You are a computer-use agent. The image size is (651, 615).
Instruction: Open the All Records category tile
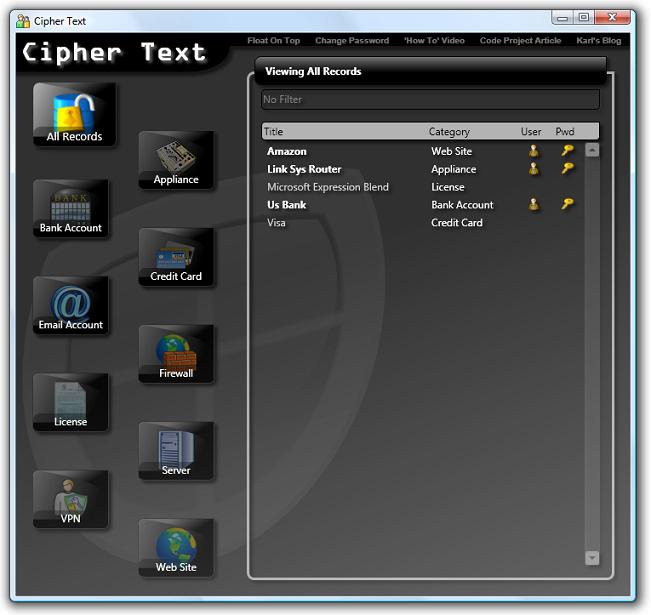coord(74,114)
